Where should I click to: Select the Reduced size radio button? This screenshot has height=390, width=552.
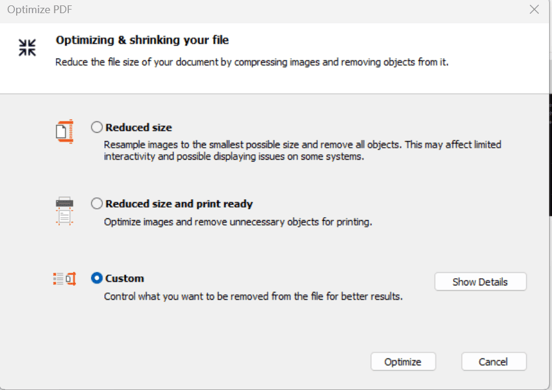click(97, 127)
